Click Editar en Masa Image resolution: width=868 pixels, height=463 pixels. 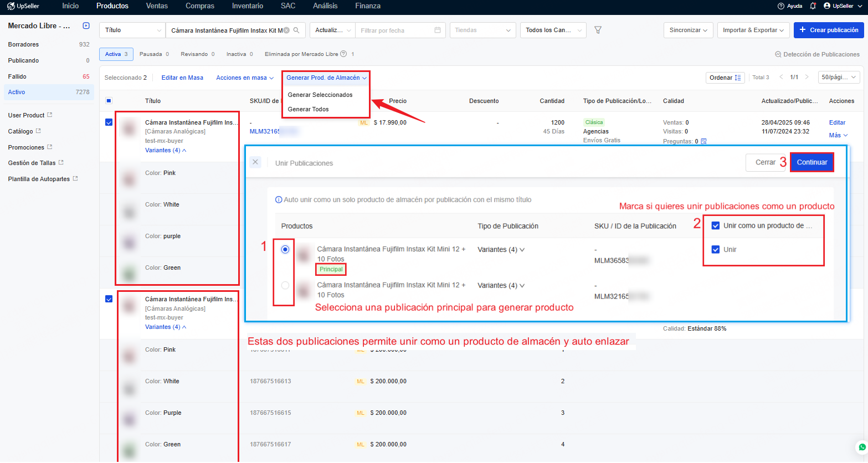tap(182, 78)
